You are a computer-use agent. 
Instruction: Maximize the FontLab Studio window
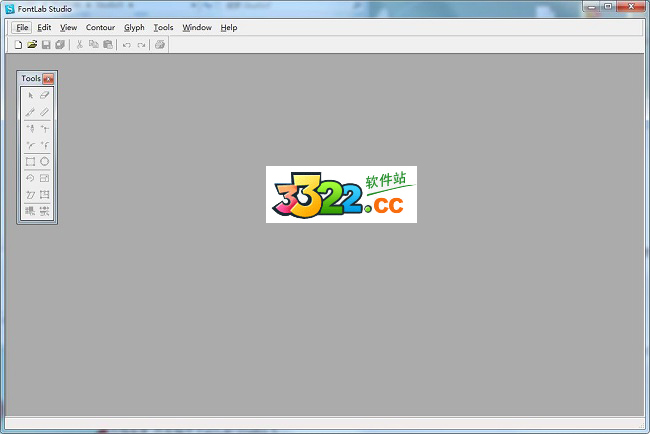coord(608,6)
